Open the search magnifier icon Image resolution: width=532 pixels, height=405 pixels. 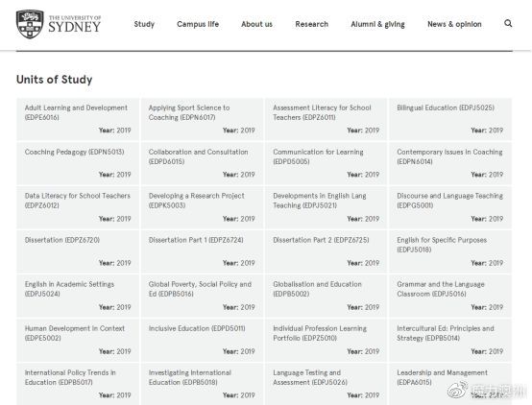point(508,23)
